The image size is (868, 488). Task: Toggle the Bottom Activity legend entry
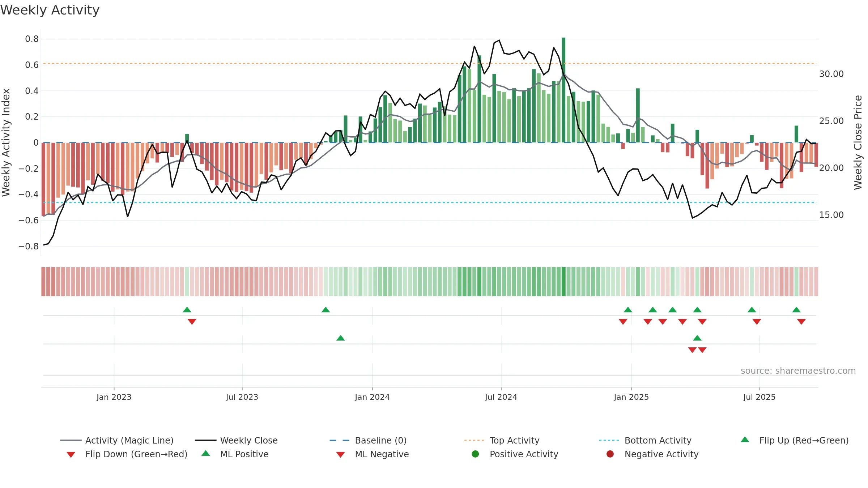pyautogui.click(x=645, y=440)
